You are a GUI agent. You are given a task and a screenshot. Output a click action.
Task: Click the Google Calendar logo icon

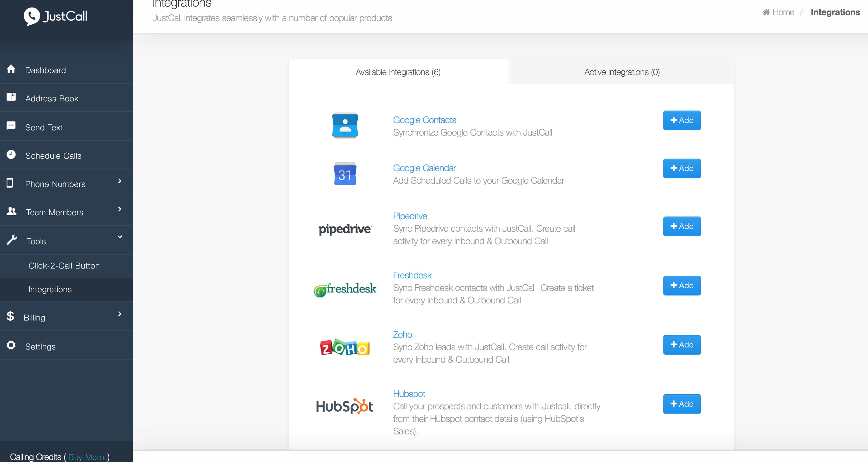tap(345, 174)
